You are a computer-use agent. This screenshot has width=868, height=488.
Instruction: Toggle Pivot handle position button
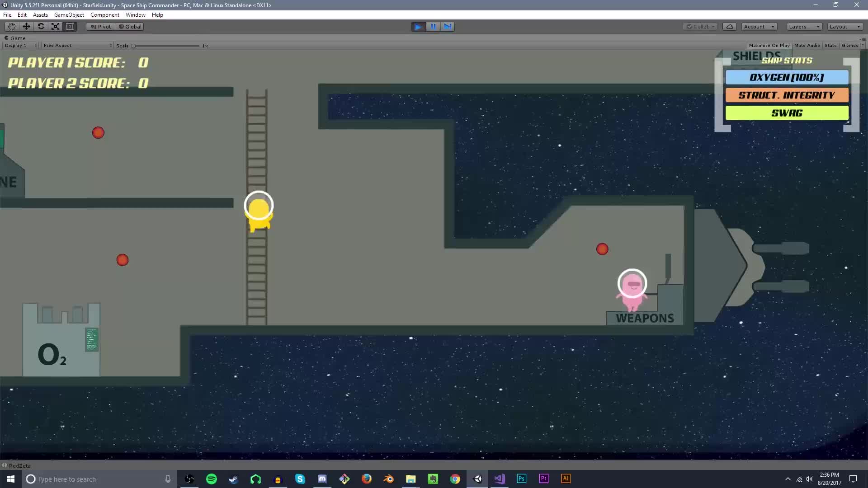pyautogui.click(x=101, y=27)
